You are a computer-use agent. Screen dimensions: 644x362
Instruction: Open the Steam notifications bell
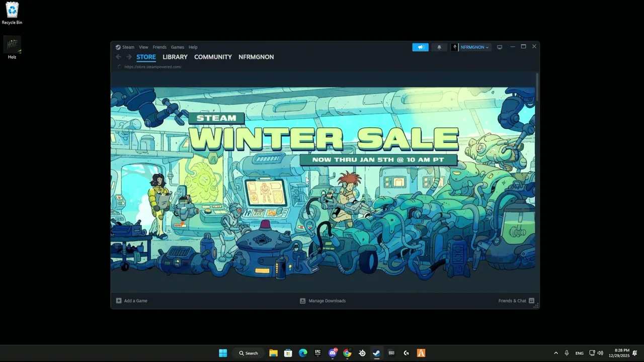[x=439, y=47]
